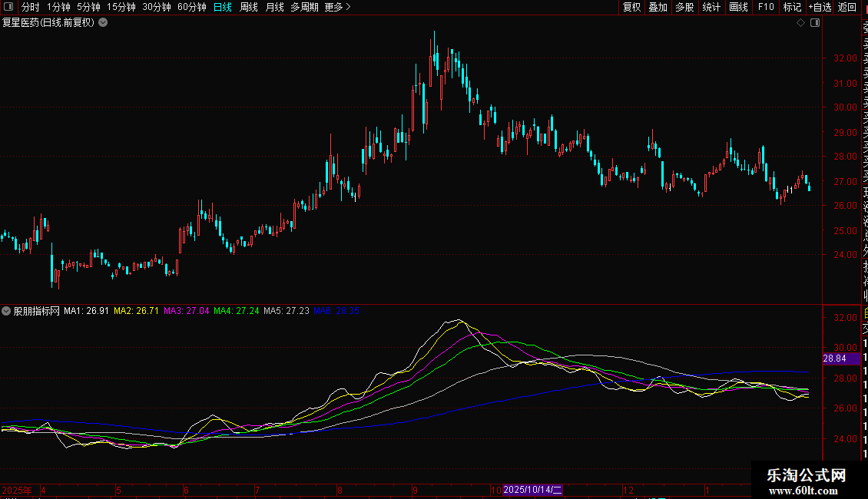Click the 2025/10/14/二 date marker
Image resolution: width=868 pixels, height=499 pixels.
532,490
